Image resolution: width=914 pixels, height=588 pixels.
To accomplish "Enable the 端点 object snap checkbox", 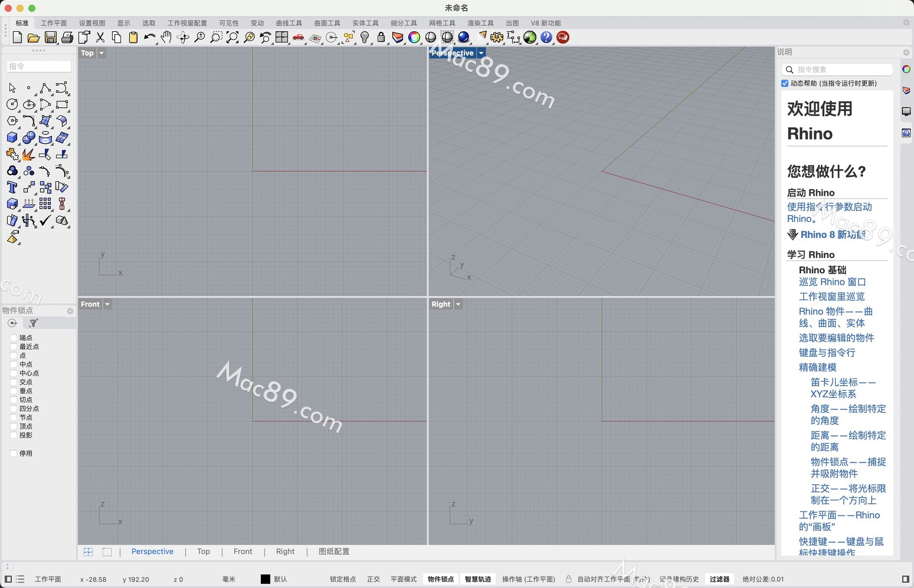I will tap(14, 338).
